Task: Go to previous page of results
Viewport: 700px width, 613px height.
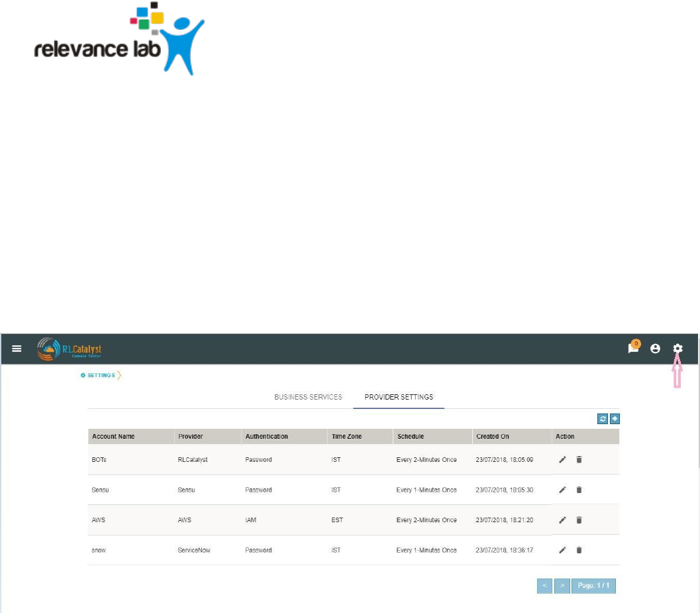Action: pyautogui.click(x=544, y=585)
